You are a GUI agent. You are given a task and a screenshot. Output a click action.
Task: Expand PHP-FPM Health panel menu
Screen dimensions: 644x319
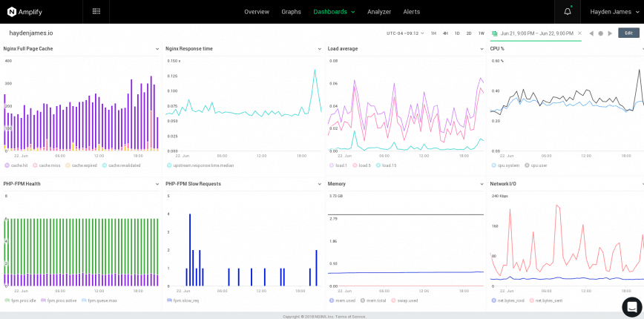click(x=157, y=184)
